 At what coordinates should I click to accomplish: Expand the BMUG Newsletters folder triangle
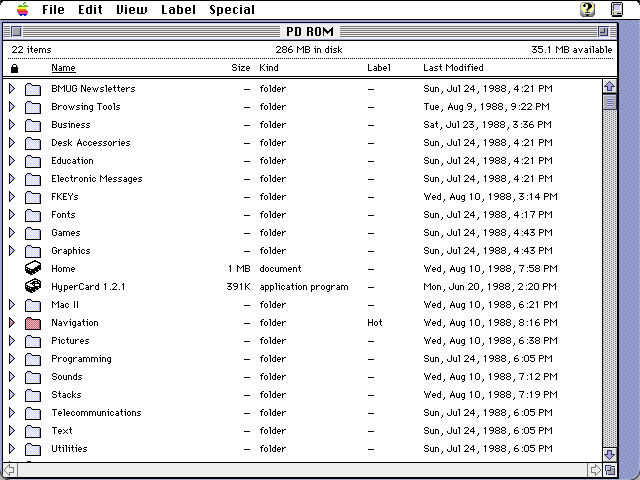click(x=12, y=89)
